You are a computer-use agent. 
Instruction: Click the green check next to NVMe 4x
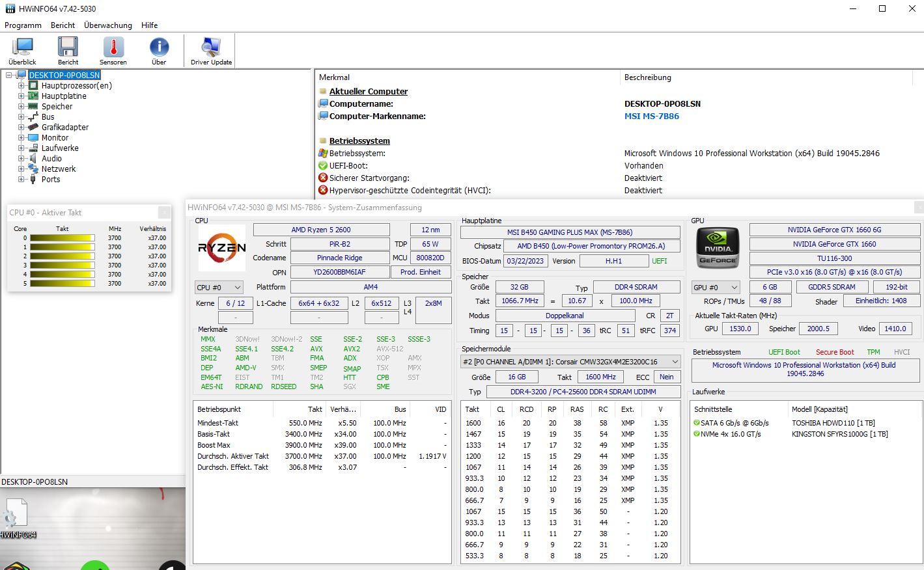(x=697, y=434)
